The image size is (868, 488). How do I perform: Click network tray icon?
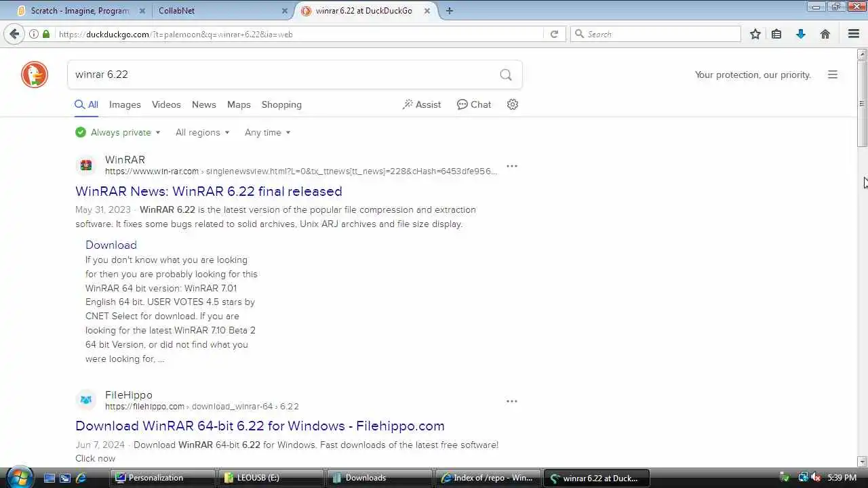pos(803,478)
